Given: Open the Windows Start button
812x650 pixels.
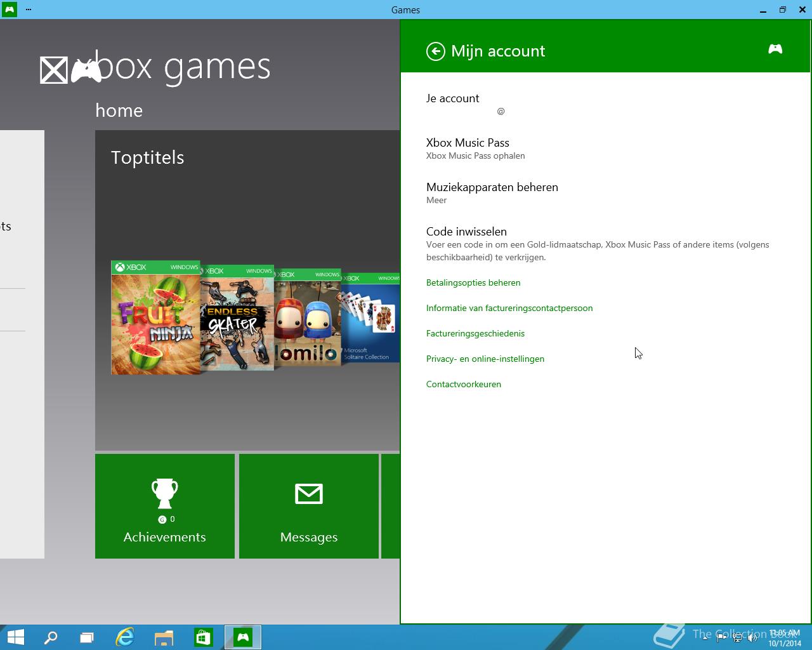Looking at the screenshot, I should (15, 637).
